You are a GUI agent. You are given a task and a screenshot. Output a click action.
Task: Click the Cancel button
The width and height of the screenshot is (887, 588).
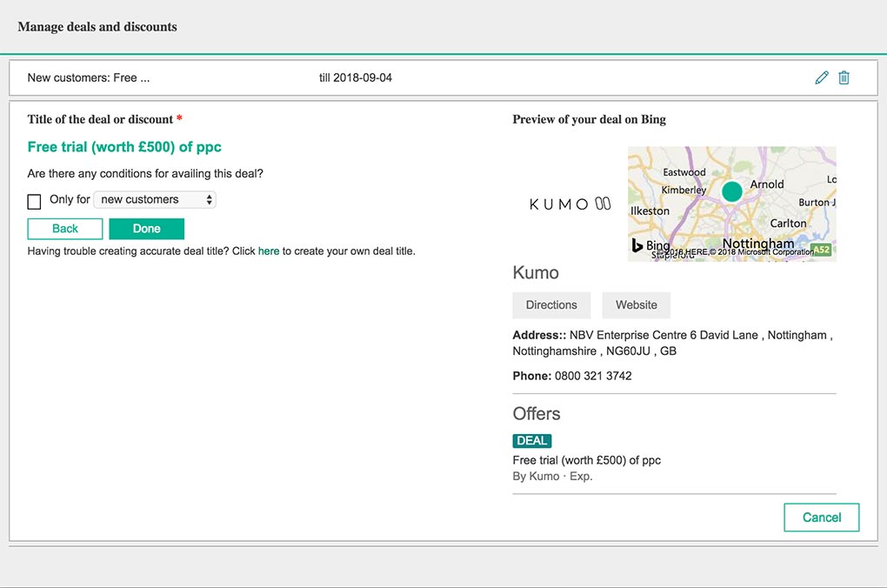tap(822, 518)
